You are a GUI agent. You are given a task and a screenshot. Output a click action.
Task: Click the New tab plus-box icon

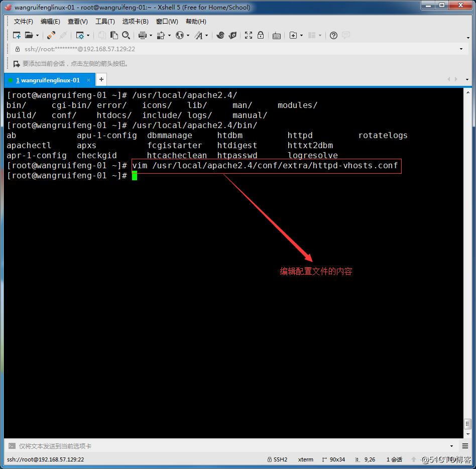tap(293, 35)
